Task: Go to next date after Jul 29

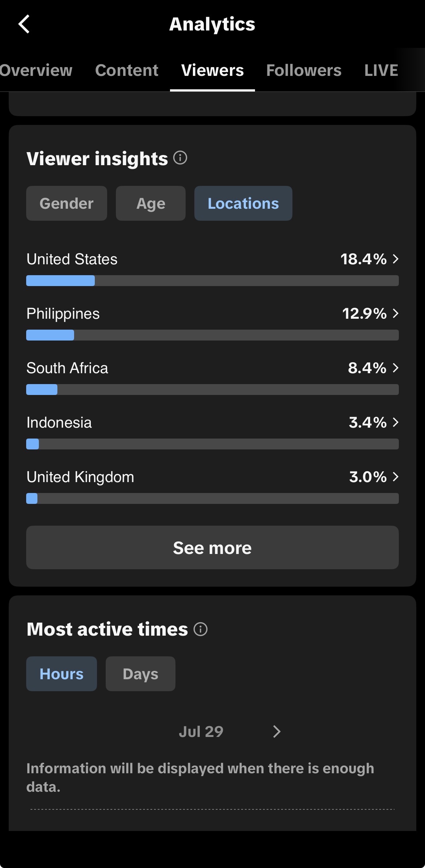Action: tap(277, 732)
